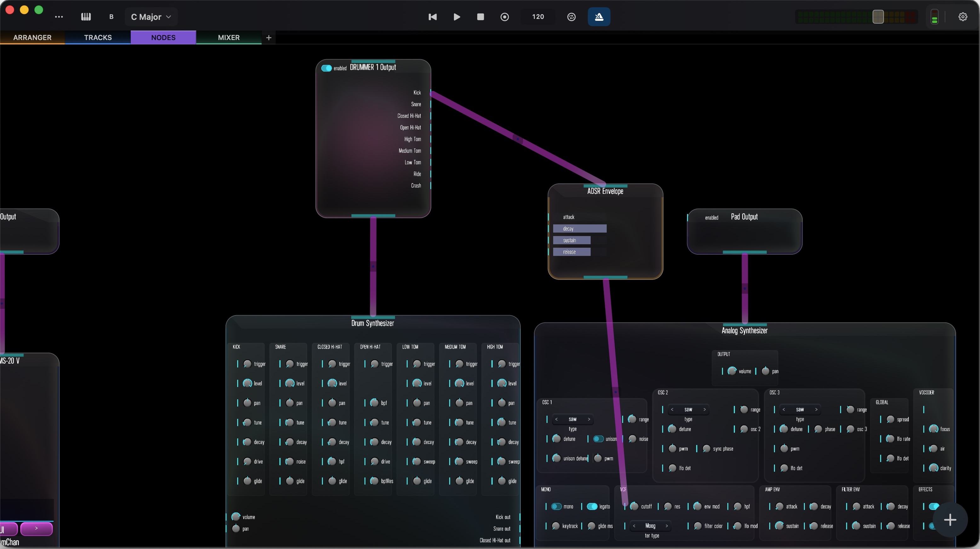
Task: Click the Drum Synthesizer volume knob
Action: pos(236,517)
